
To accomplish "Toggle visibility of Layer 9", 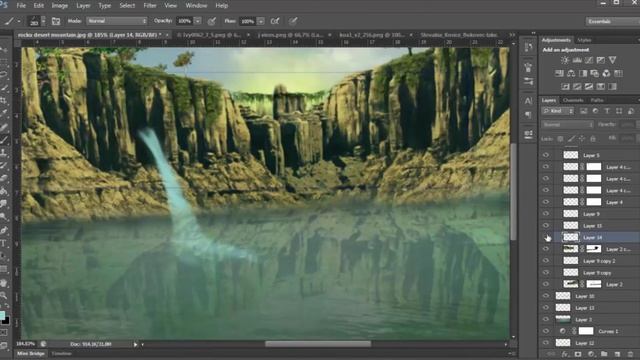I will point(546,214).
